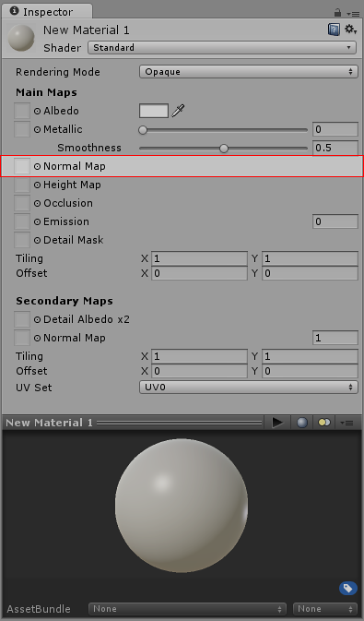Image resolution: width=364 pixels, height=621 pixels.
Task: Open the Shader dropdown set to Standard
Action: coord(221,48)
